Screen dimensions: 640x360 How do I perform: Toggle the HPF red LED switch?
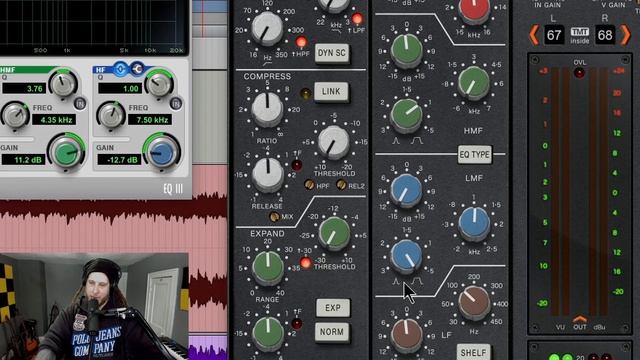tap(301, 42)
